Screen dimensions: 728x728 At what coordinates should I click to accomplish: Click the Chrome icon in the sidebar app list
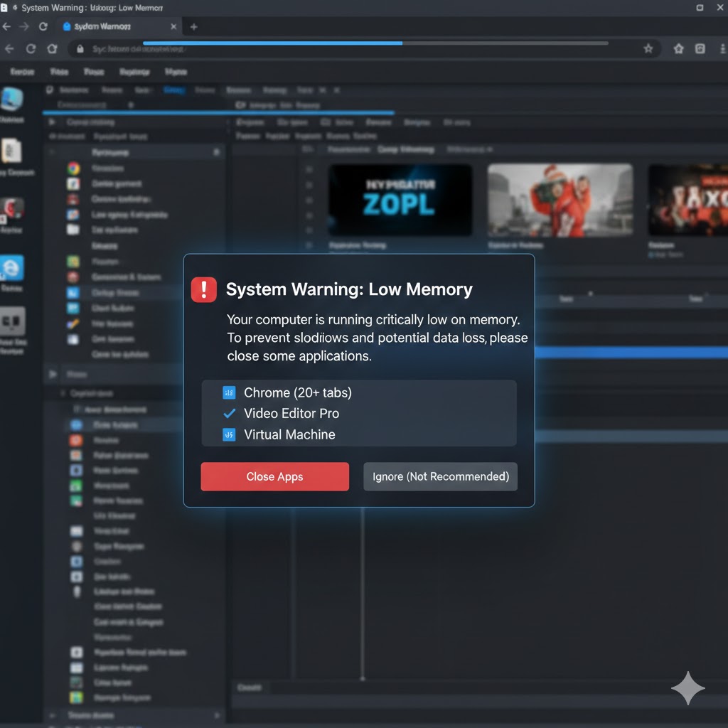[x=75, y=168]
